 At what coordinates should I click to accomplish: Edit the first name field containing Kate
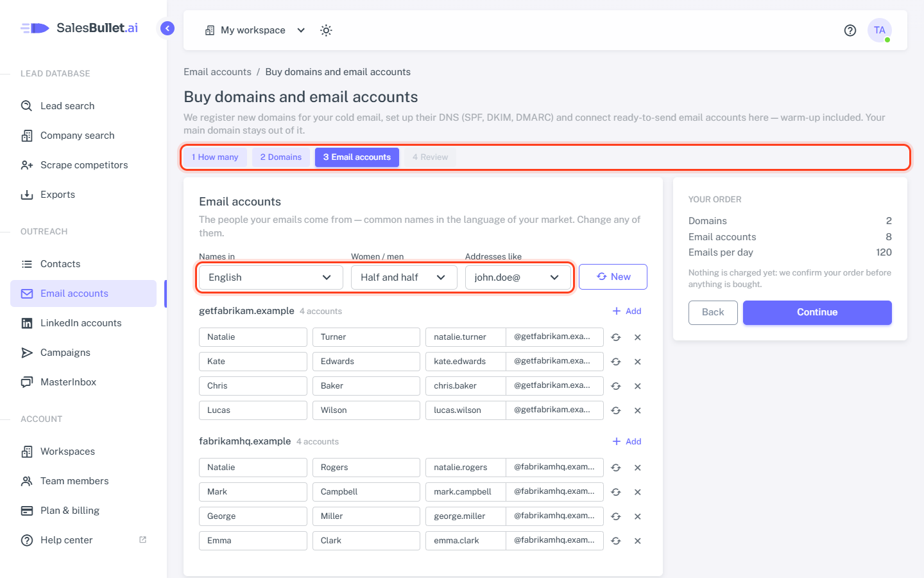(253, 362)
